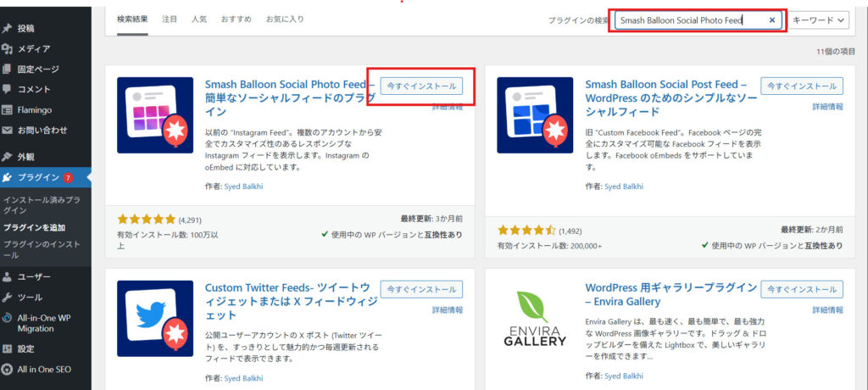This screenshot has width=868, height=390.
Task: Click the メディア media icon
Action: [x=7, y=49]
